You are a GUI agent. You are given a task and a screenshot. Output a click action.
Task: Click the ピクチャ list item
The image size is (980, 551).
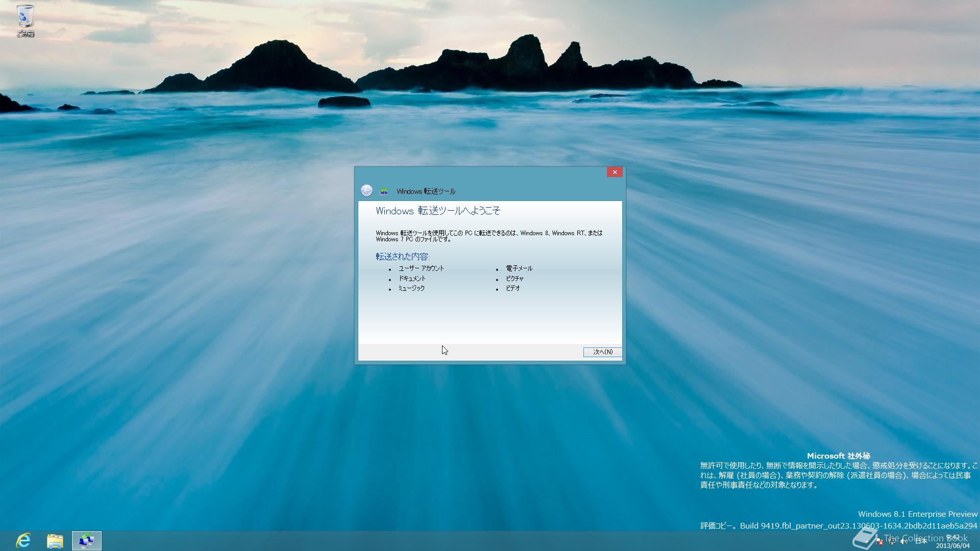click(514, 279)
